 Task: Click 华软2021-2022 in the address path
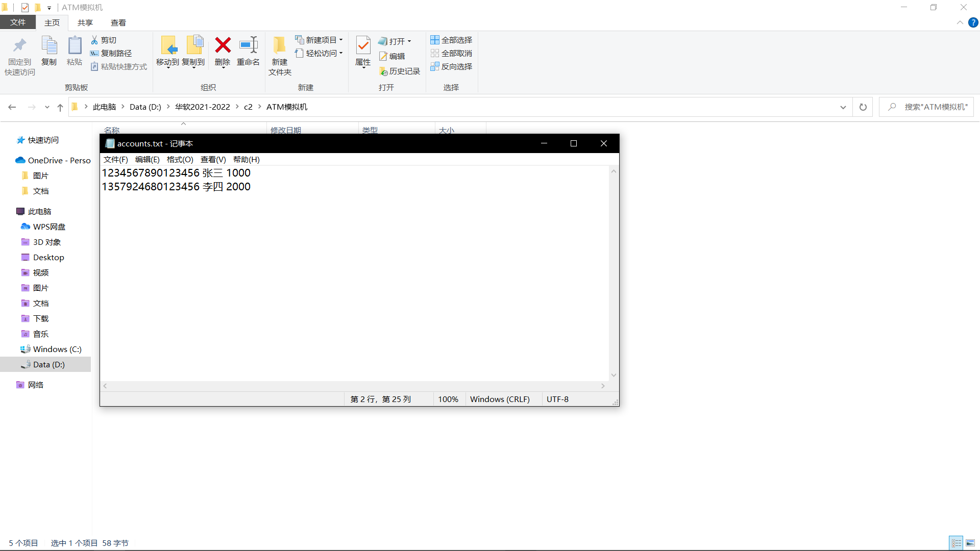tap(203, 107)
